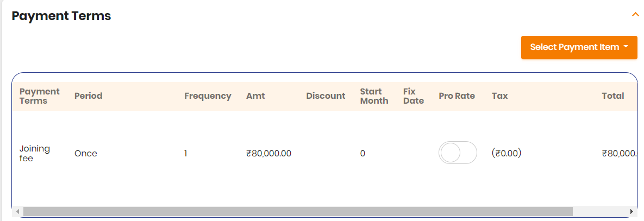Click the Fix Date column header
The image size is (644, 221).
pyautogui.click(x=413, y=96)
